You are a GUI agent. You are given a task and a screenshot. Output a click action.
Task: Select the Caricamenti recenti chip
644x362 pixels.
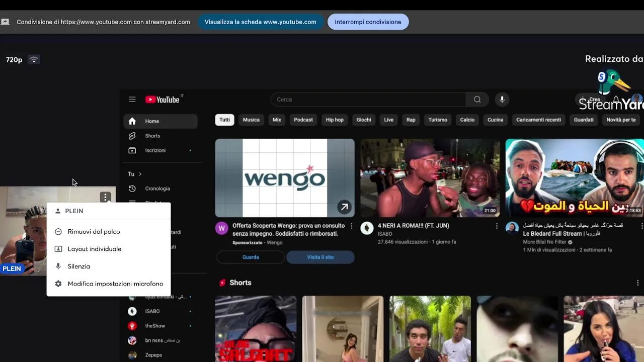coord(538,120)
